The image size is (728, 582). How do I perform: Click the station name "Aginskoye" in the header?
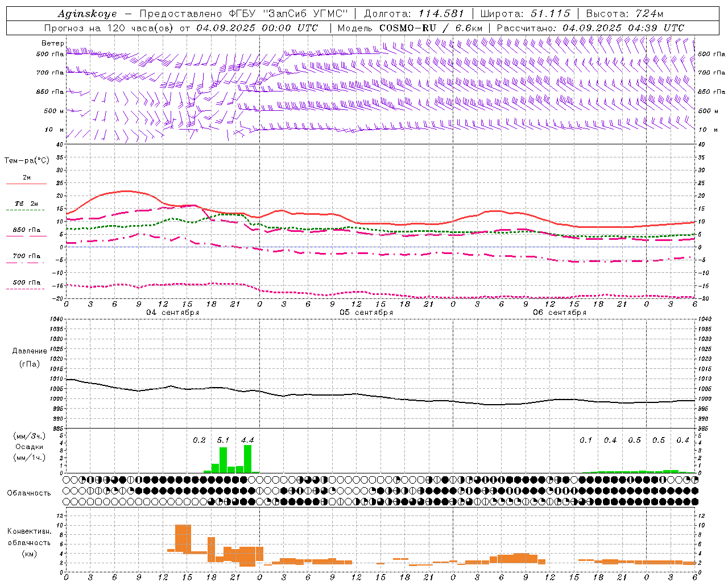click(x=88, y=14)
